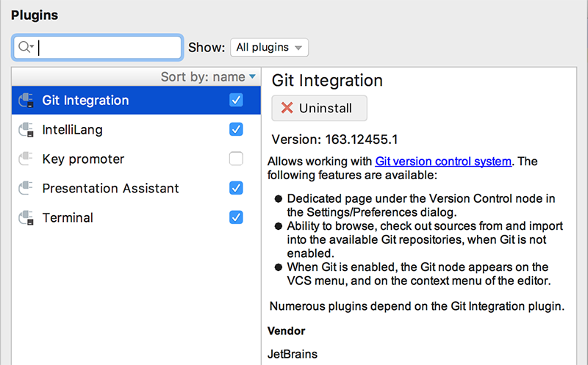Open the Sort by: name dropdown

pyautogui.click(x=208, y=77)
